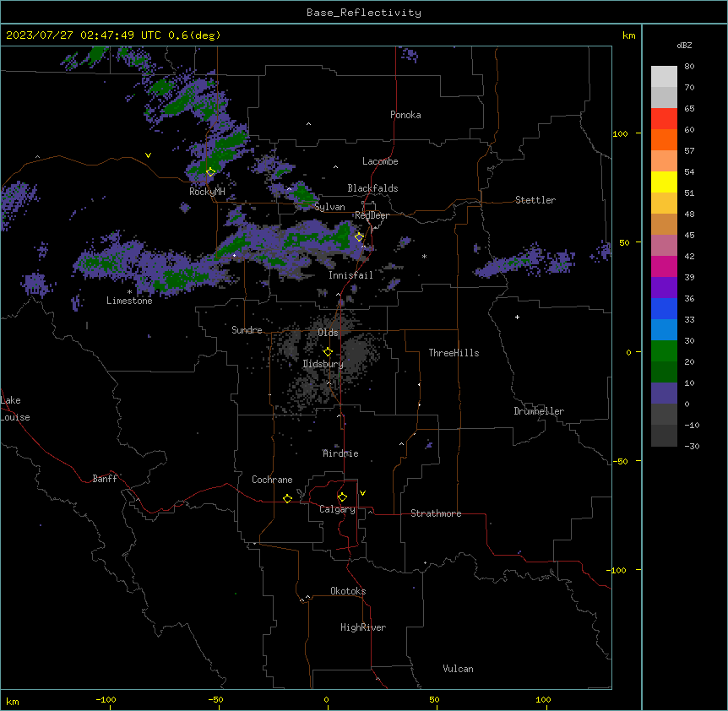Click the Innisfail label
The width and height of the screenshot is (728, 711).
pos(350,275)
